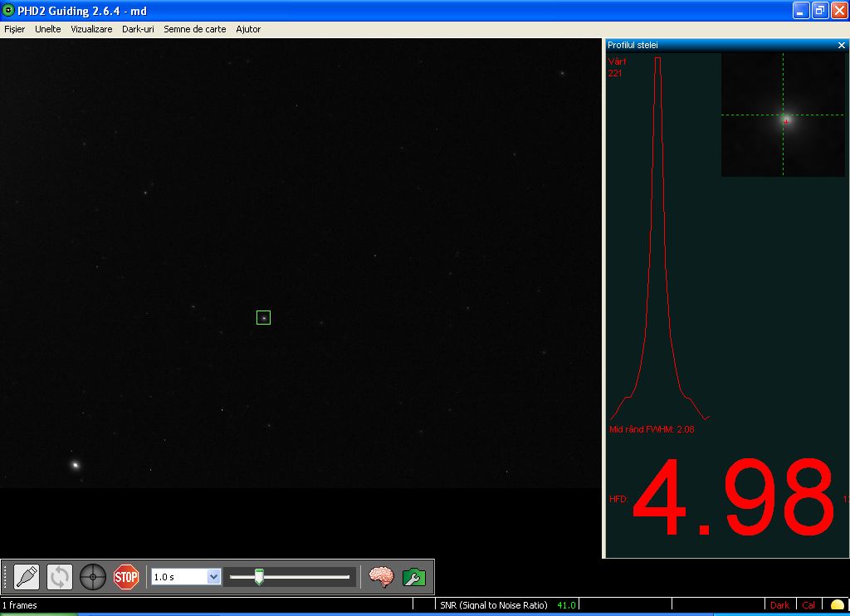
Task: Close the Profilul stelei panel
Action: click(x=842, y=46)
